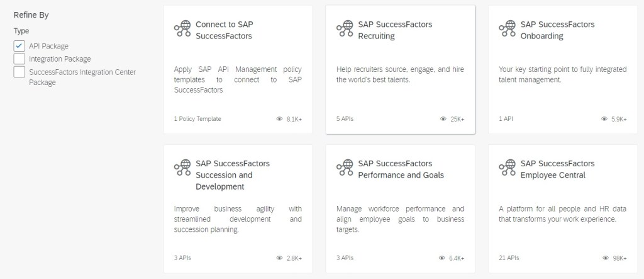Image resolution: width=644 pixels, height=279 pixels.
Task: Click the Succession and Development card description
Action: coord(238,219)
